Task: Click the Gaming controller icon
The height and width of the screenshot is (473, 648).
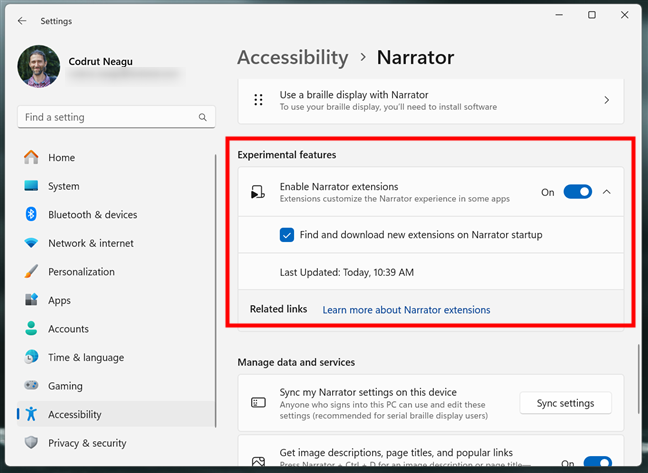Action: pyautogui.click(x=31, y=385)
